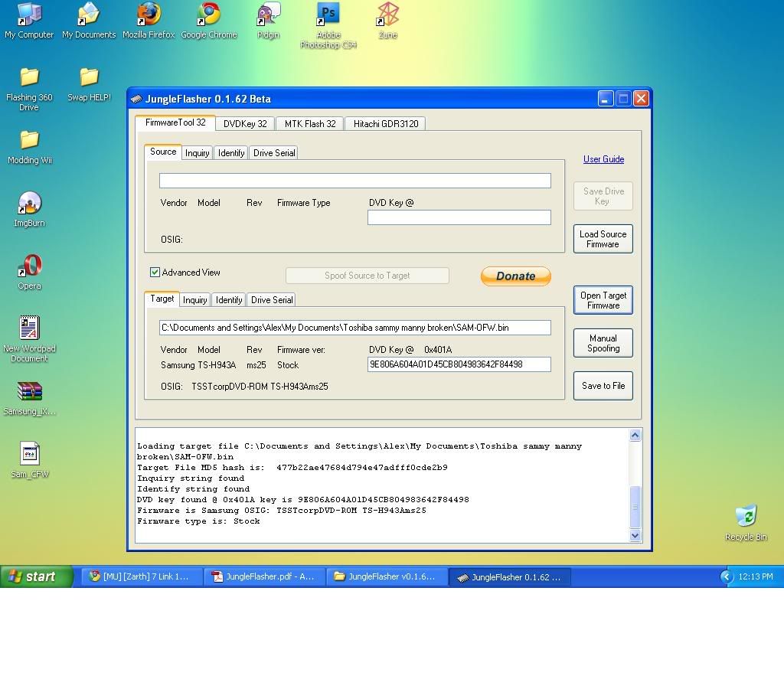784x689 pixels.
Task: Select the Sam_CFW file icon
Action: pyautogui.click(x=29, y=454)
